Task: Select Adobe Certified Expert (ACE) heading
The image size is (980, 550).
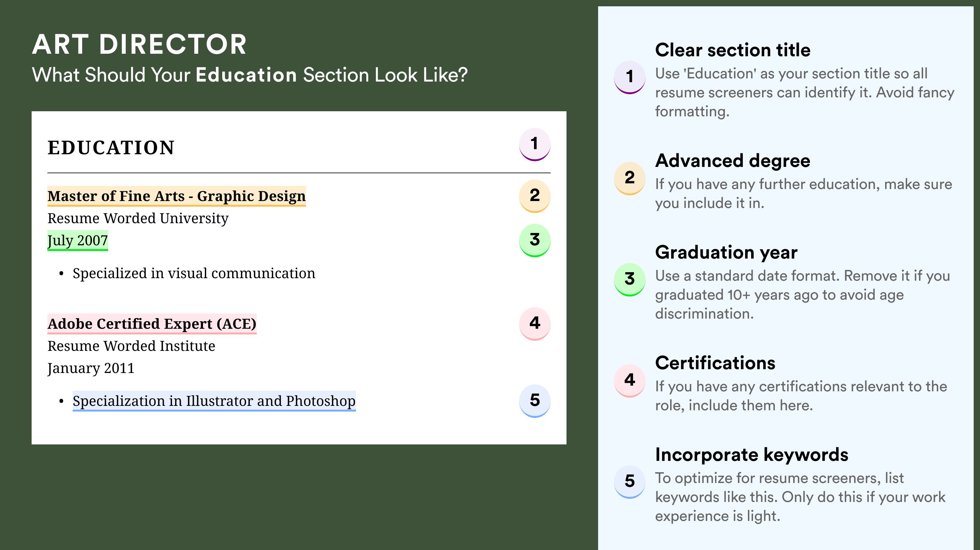Action: click(152, 324)
